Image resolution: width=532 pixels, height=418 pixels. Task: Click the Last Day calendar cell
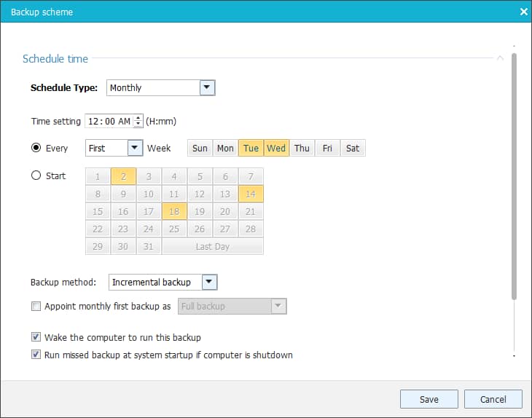(x=212, y=247)
